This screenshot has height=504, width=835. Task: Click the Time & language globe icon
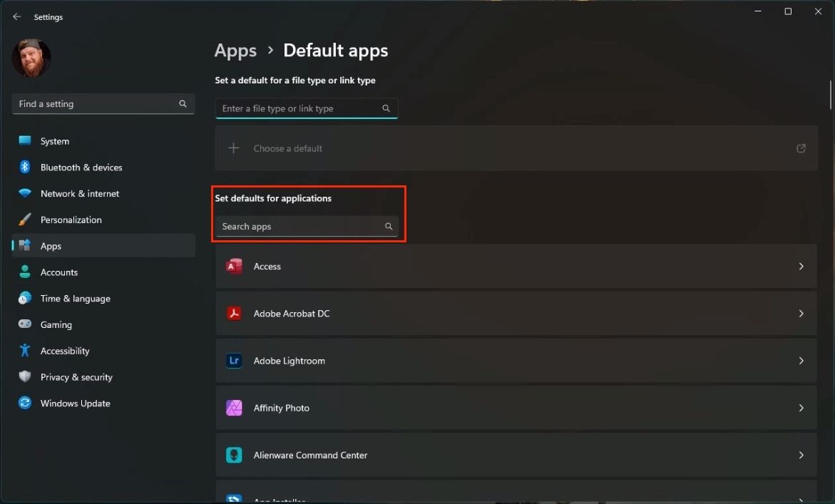point(25,298)
